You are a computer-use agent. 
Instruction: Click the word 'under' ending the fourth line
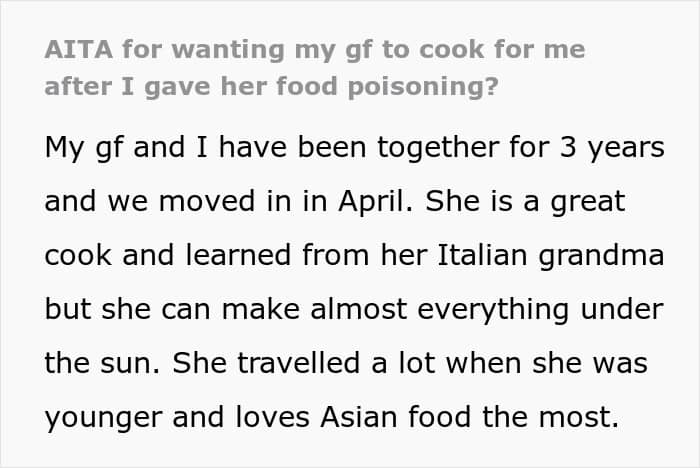click(622, 309)
